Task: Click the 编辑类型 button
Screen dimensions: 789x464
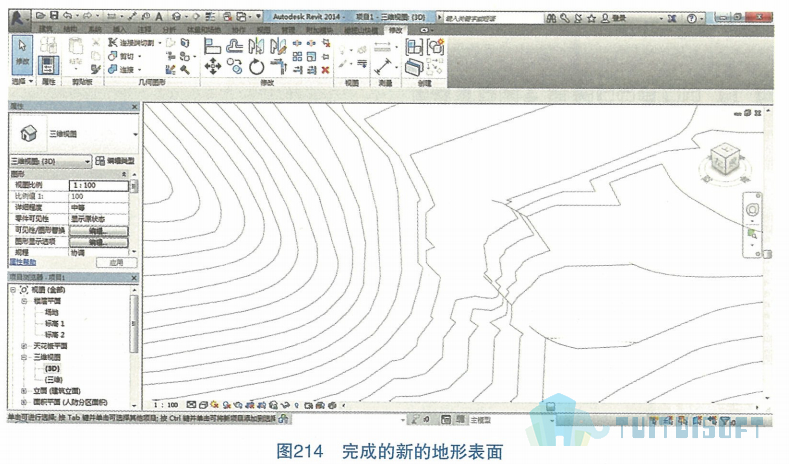Action: (x=115, y=161)
